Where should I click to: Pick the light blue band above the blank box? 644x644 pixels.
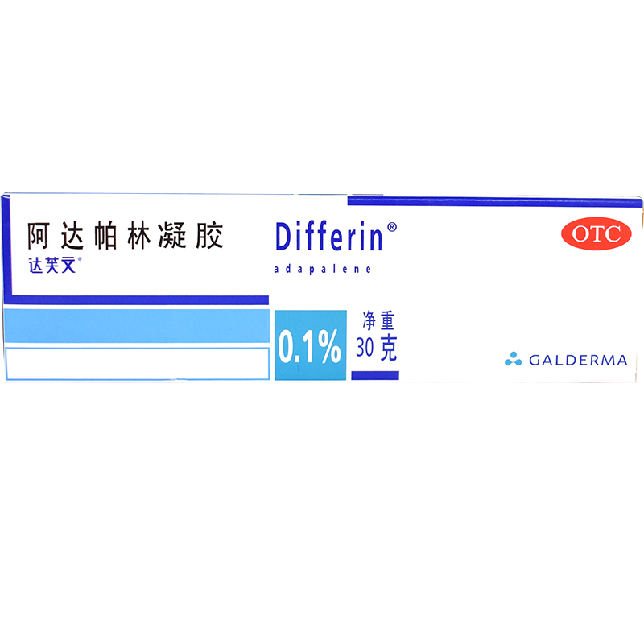(x=137, y=327)
